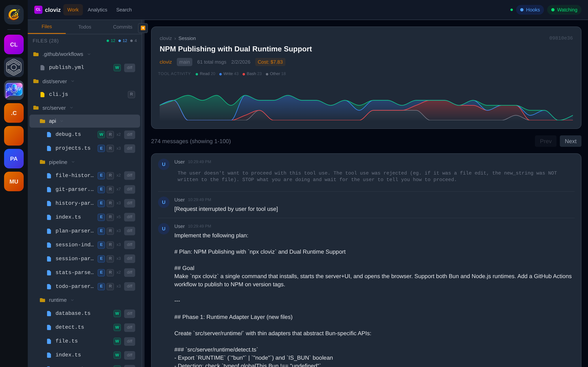Click the cli.js yellow file icon
This screenshot has height=367, width=588.
pyautogui.click(x=42, y=94)
